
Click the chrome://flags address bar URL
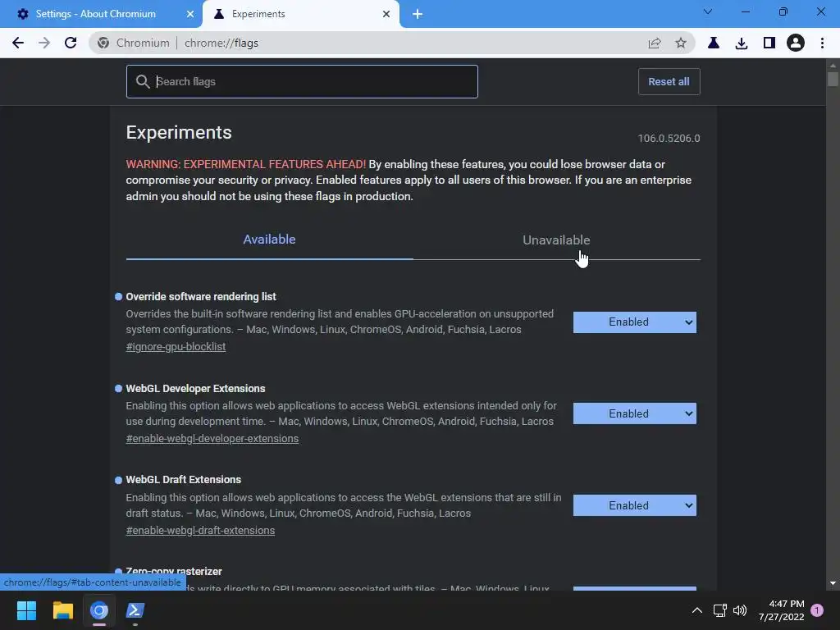point(221,43)
